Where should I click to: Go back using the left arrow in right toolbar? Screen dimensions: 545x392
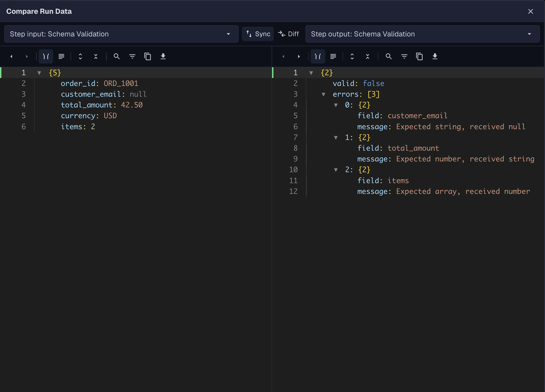click(x=283, y=56)
